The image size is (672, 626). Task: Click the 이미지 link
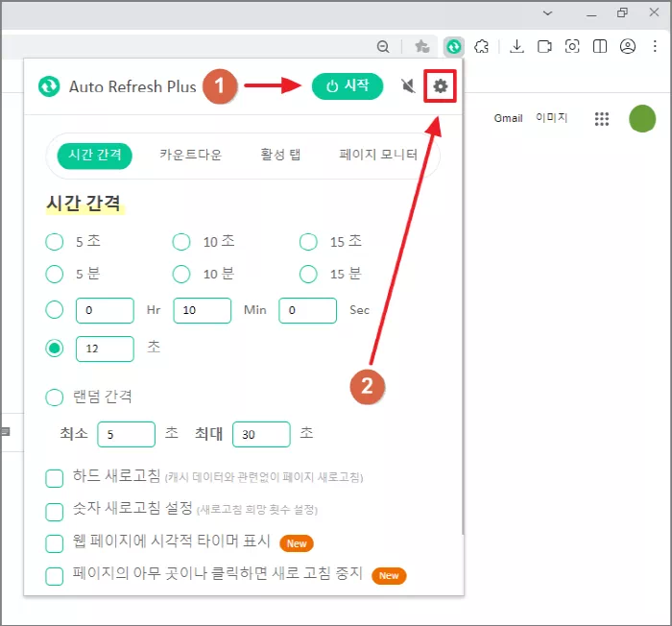[x=552, y=118]
